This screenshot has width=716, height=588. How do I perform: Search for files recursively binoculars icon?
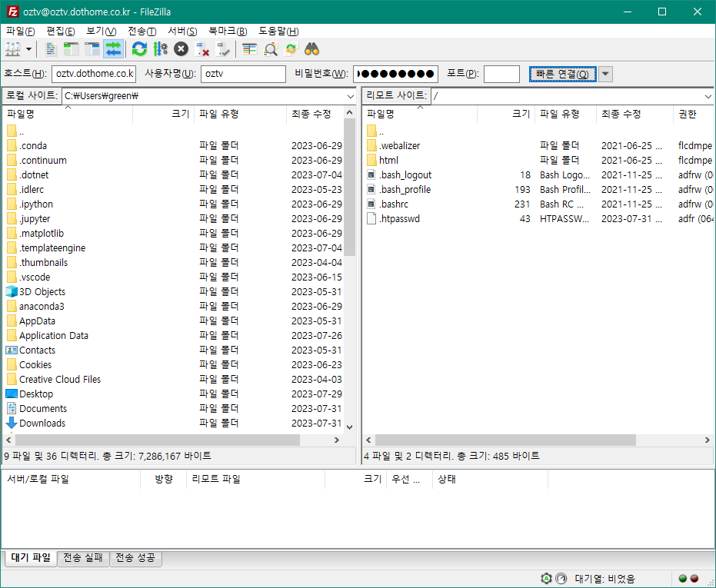point(312,49)
